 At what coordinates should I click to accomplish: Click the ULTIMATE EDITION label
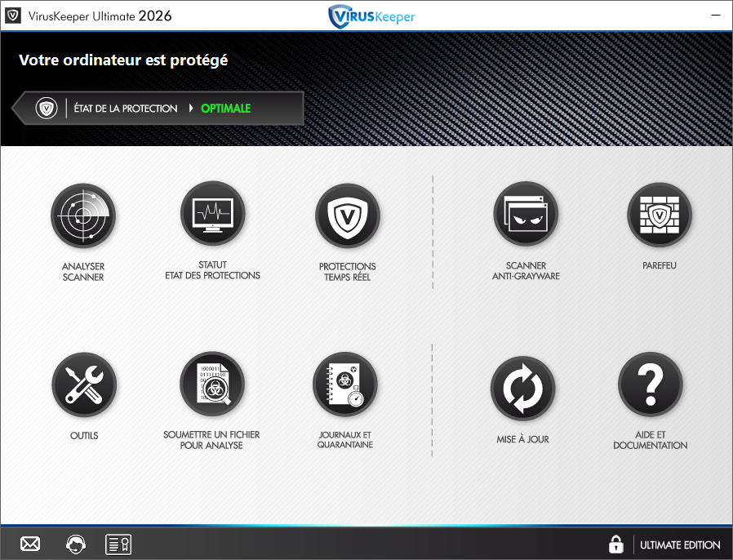680,544
